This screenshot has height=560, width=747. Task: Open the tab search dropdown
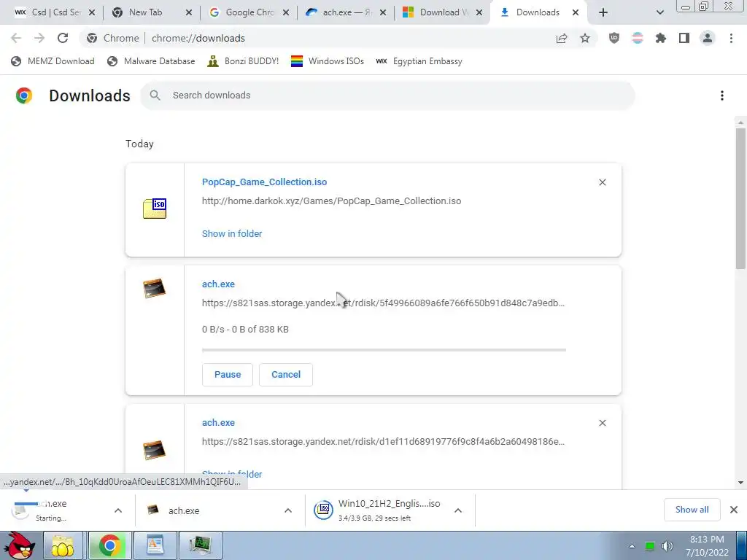659,12
